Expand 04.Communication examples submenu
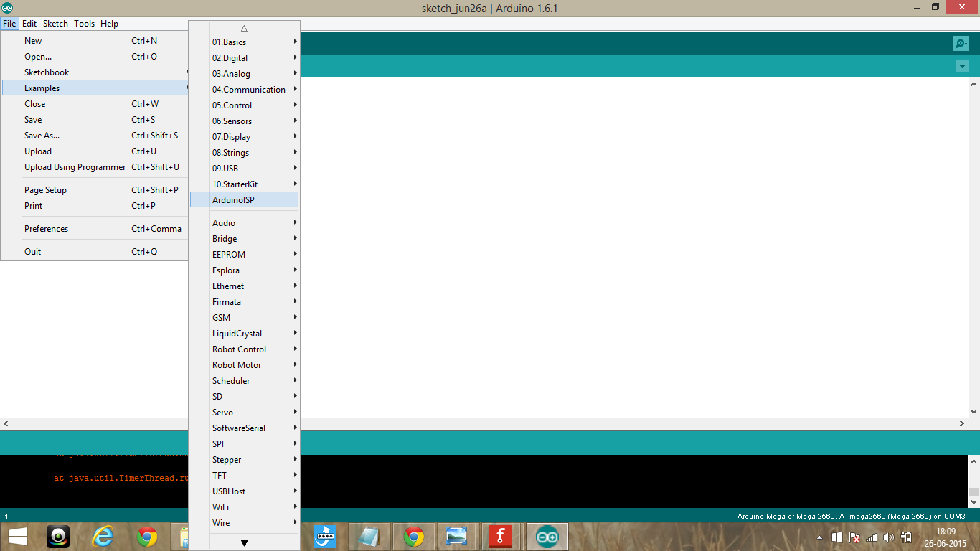The image size is (980, 551). point(244,90)
